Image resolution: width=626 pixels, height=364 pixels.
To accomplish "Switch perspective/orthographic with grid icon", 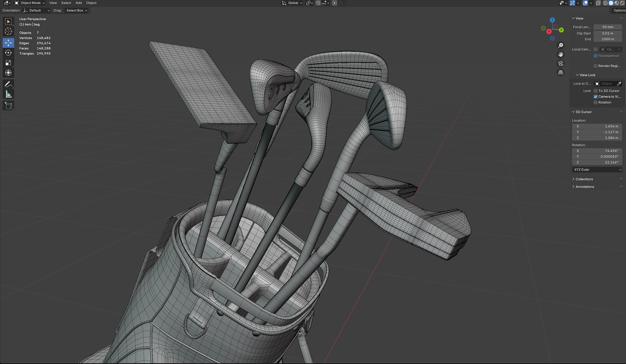I will click(x=561, y=73).
